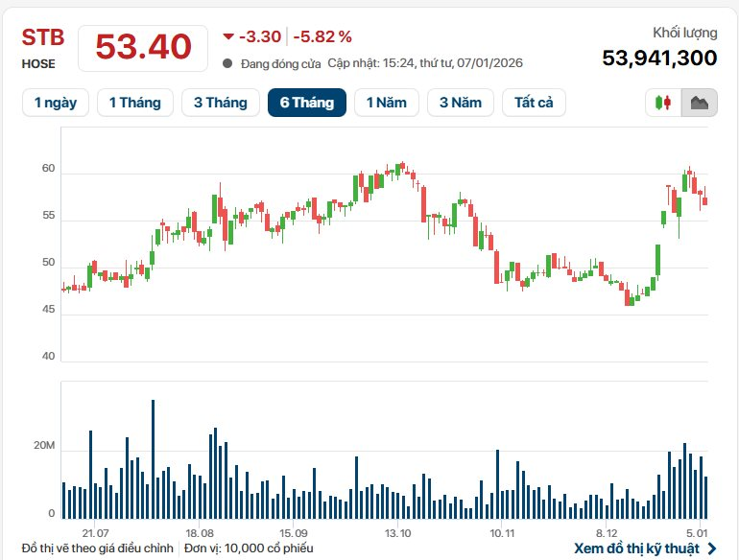Viewport: 739px width, 560px height.
Task: Click the chevron beside Xem đồ thị kỹ thuật
Action: (x=711, y=548)
